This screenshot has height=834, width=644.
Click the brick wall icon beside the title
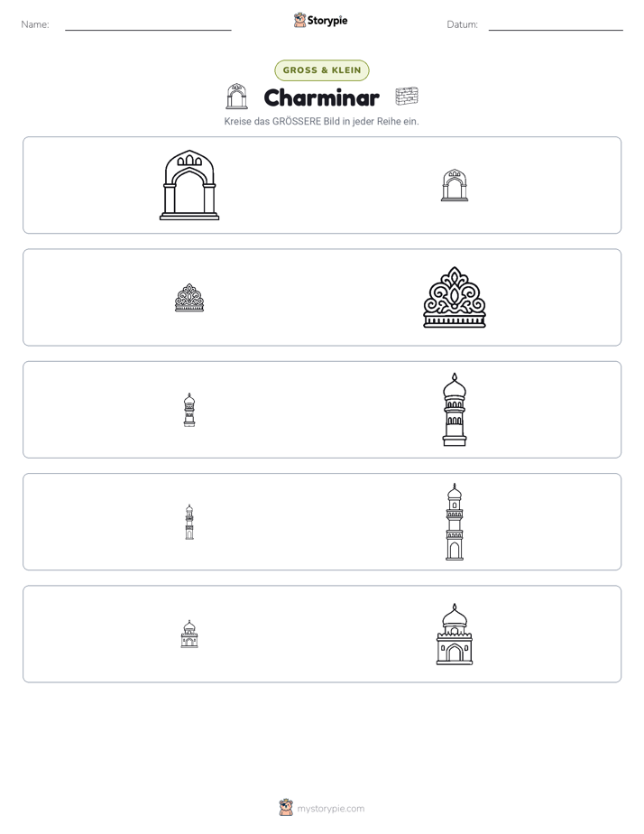[x=407, y=97]
